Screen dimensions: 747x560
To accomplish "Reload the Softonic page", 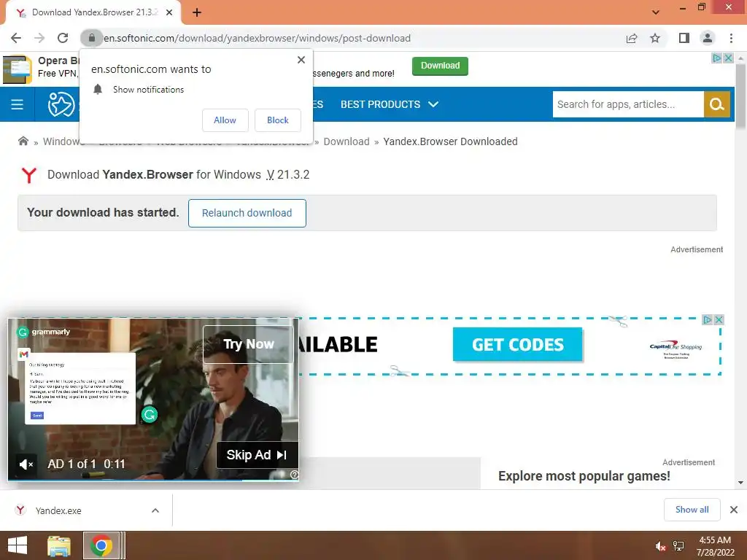I will [63, 38].
